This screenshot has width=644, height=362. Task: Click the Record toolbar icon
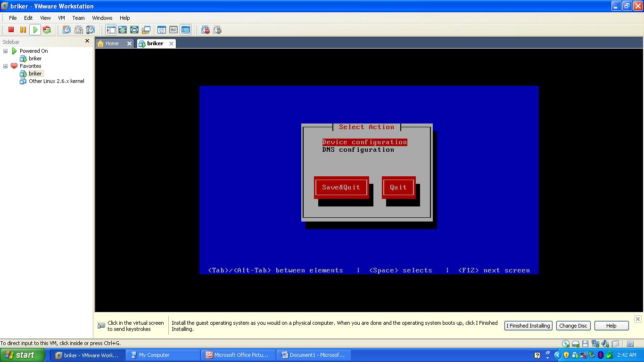206,30
